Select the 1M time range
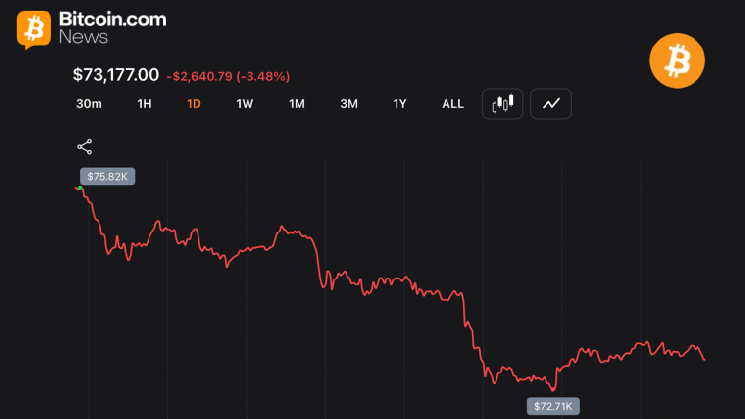Viewport: 745px width, 419px height. coord(296,104)
